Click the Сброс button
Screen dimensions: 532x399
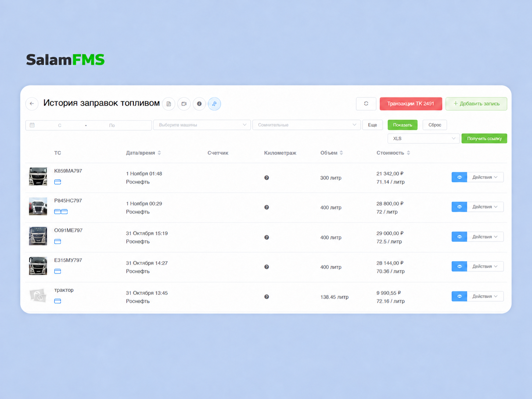435,125
